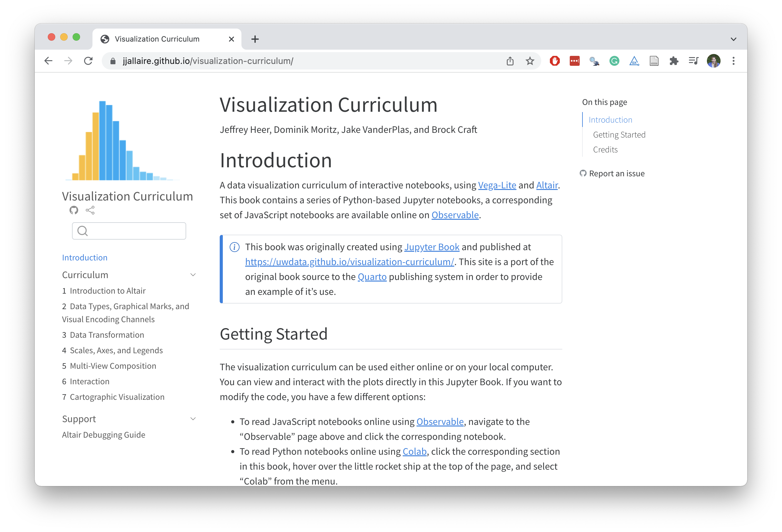This screenshot has height=532, width=782.
Task: Click the AdBlock stop-hand extension icon
Action: (x=555, y=61)
